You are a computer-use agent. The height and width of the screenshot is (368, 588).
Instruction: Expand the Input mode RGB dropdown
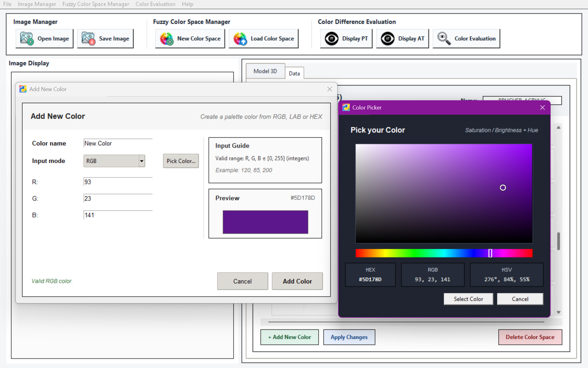142,161
